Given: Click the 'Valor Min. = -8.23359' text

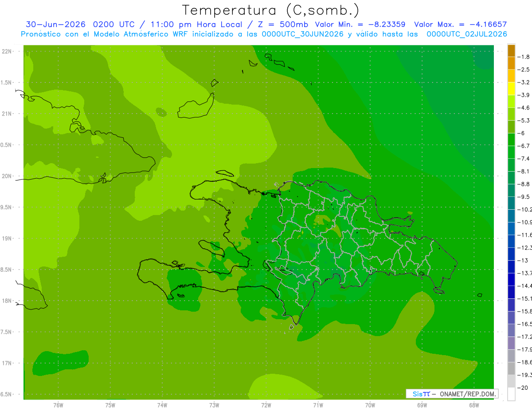Looking at the screenshot, I should (360, 24).
